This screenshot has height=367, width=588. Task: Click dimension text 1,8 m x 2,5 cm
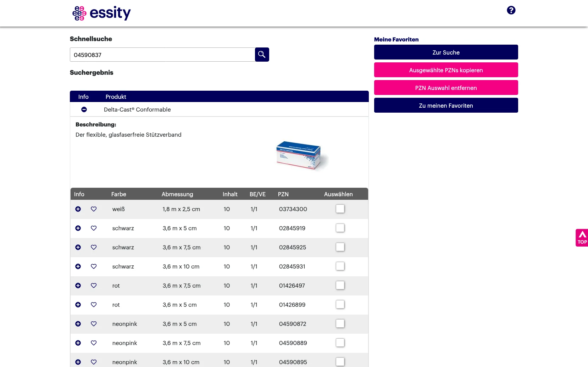click(181, 209)
